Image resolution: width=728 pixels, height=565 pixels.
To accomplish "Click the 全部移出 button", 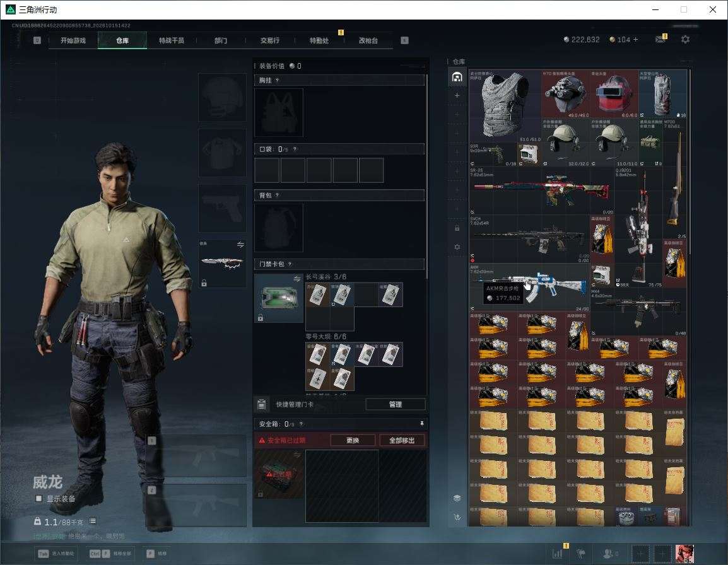I will 402,440.
